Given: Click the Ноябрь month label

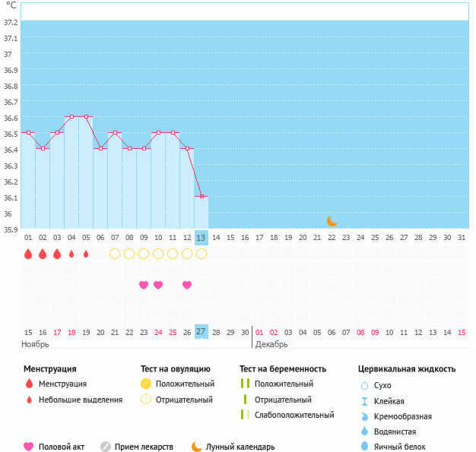Looking at the screenshot, I should tap(35, 344).
